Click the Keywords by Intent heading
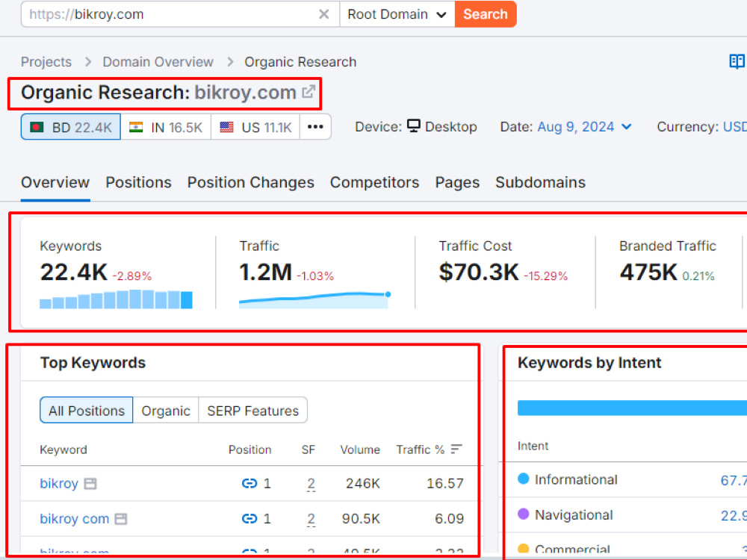This screenshot has height=560, width=747. pos(589,363)
